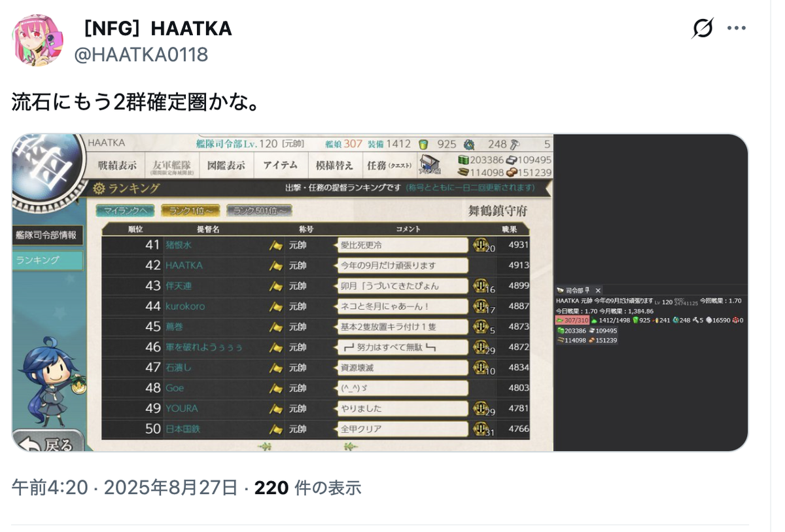The image size is (785, 532).
Task: Click the ammo resource icon beside 114098
Action: tap(463, 173)
